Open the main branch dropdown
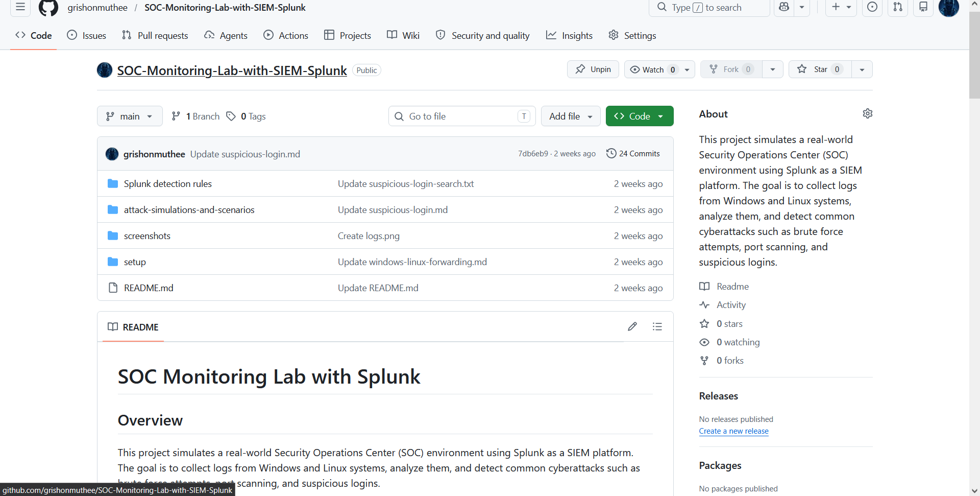This screenshot has width=980, height=496. click(130, 116)
